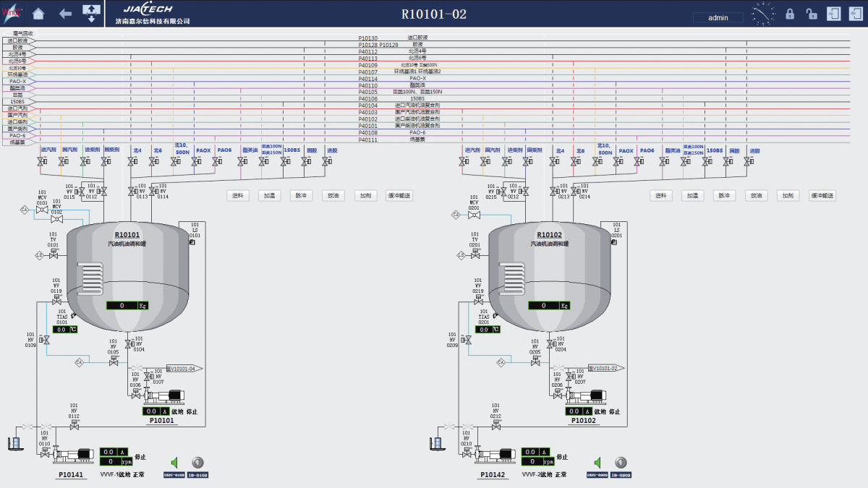Click valve 101 HV 0107
Image resolution: width=868 pixels, height=488 pixels.
[x=147, y=376]
